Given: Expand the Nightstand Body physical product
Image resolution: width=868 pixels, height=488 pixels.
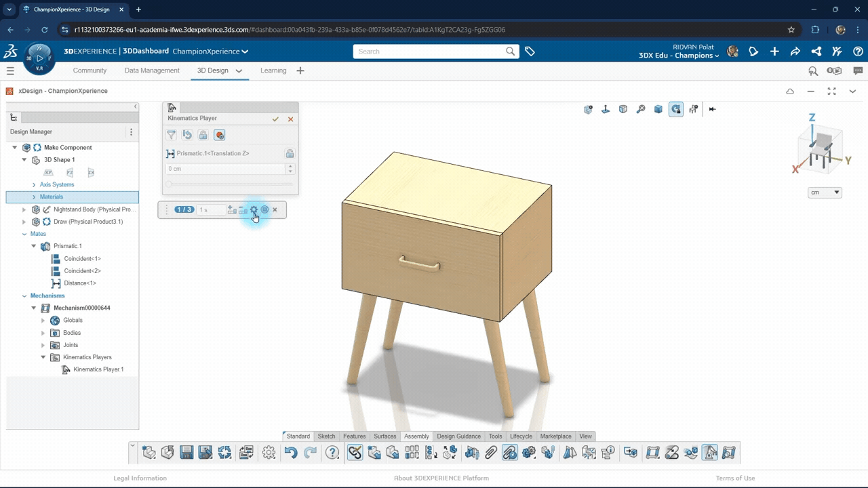Looking at the screenshot, I should point(24,209).
